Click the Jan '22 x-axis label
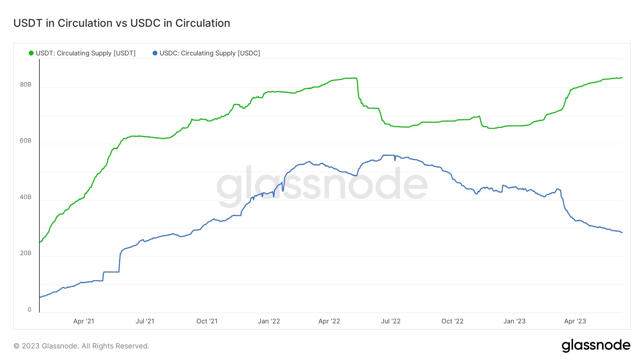Viewport: 644px width, 362px height. 269,321
